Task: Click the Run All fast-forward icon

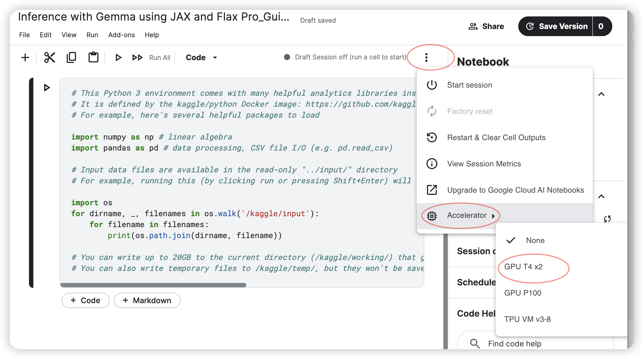Action: pos(137,57)
